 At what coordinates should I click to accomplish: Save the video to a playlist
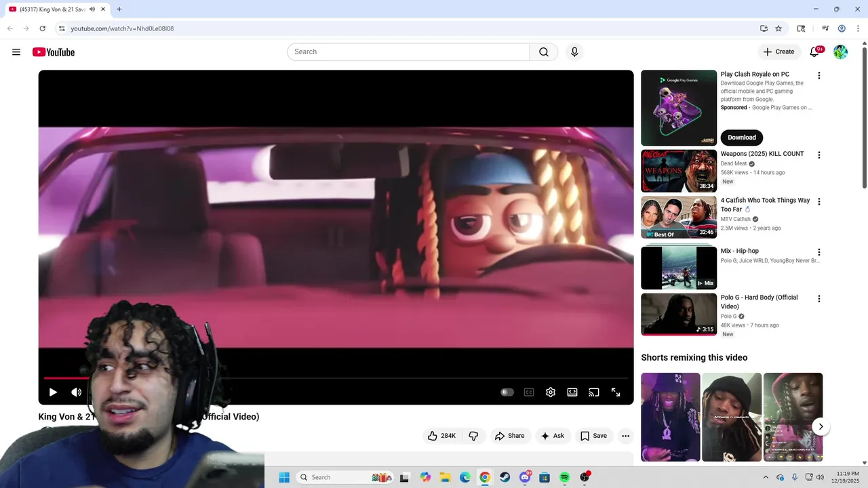[x=593, y=436]
